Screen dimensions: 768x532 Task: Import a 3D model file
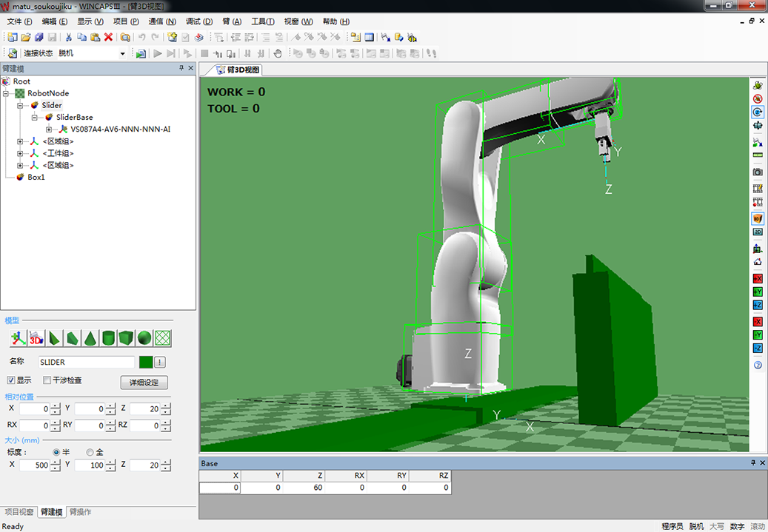pyautogui.click(x=36, y=337)
